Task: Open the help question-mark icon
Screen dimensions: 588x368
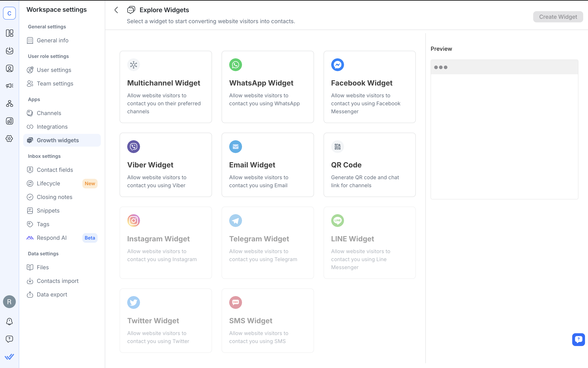Action: pyautogui.click(x=9, y=339)
